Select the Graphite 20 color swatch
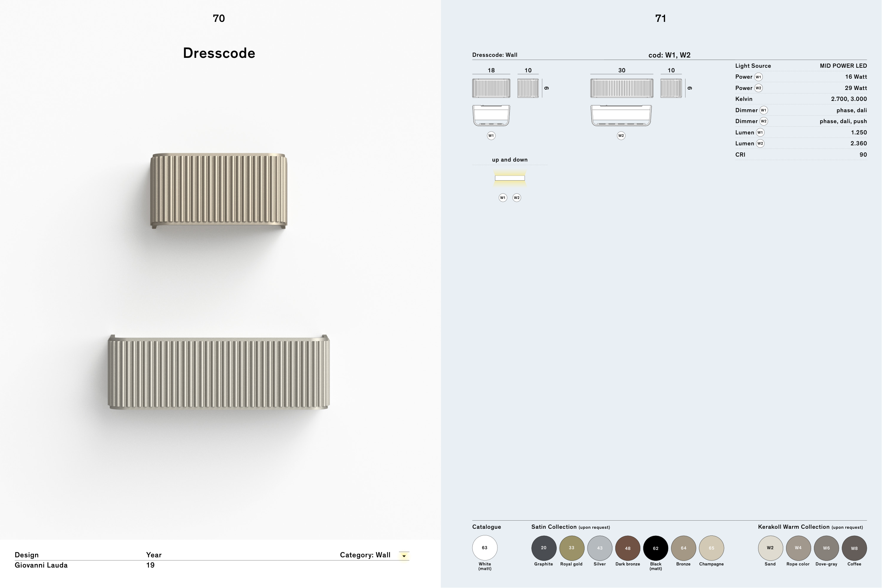The width and height of the screenshot is (882, 588). [x=543, y=548]
